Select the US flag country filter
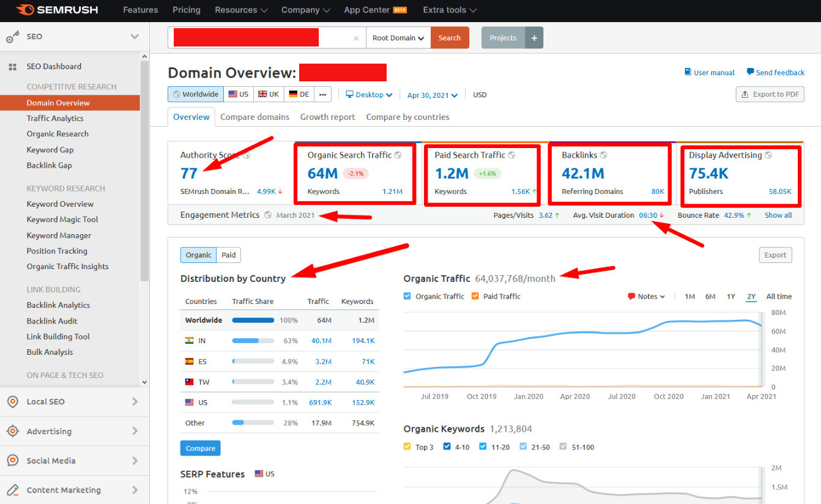Screen dimensions: 821x504 coord(238,94)
